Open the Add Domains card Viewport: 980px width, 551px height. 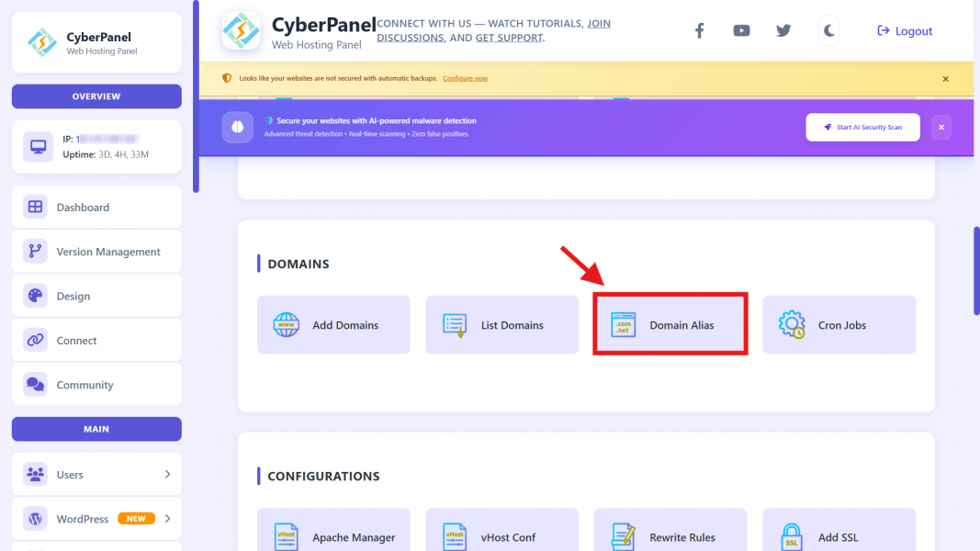pos(333,325)
